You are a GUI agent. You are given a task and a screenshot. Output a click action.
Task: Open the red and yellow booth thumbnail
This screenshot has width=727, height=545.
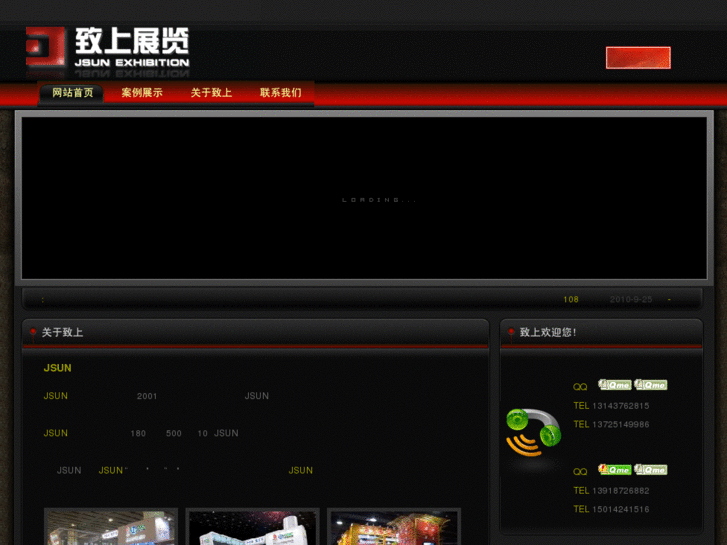pyautogui.click(x=394, y=526)
